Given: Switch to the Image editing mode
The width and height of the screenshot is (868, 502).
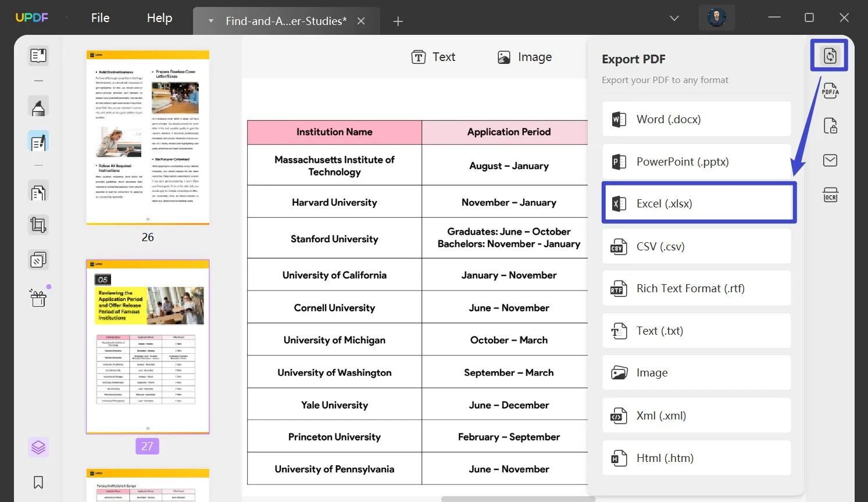Looking at the screenshot, I should coord(524,56).
